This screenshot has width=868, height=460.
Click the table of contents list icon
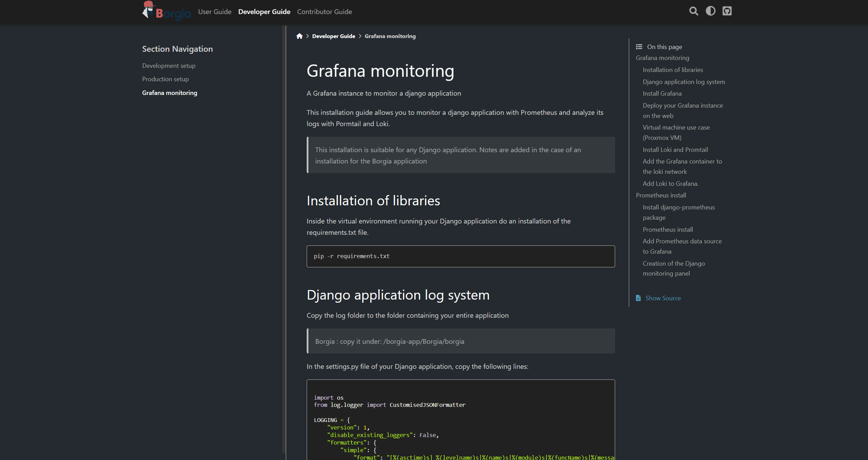[639, 46]
